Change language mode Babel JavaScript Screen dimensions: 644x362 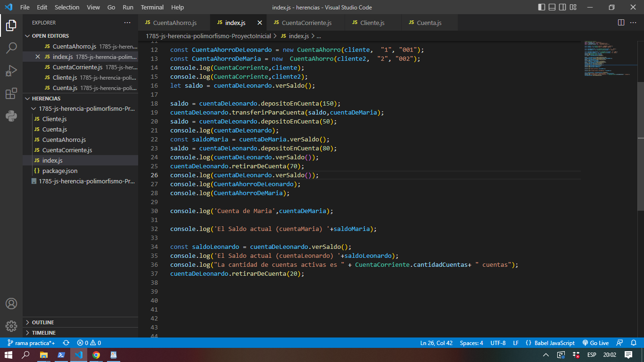point(550,343)
